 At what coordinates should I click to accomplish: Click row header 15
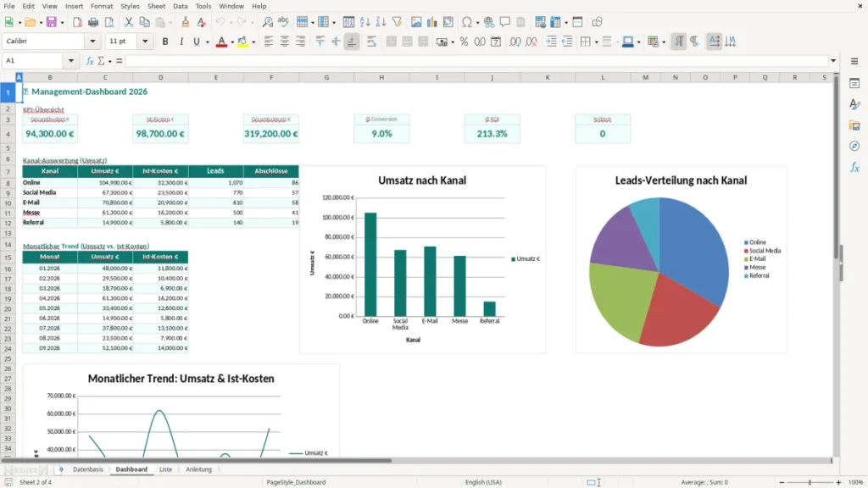pyautogui.click(x=8, y=258)
